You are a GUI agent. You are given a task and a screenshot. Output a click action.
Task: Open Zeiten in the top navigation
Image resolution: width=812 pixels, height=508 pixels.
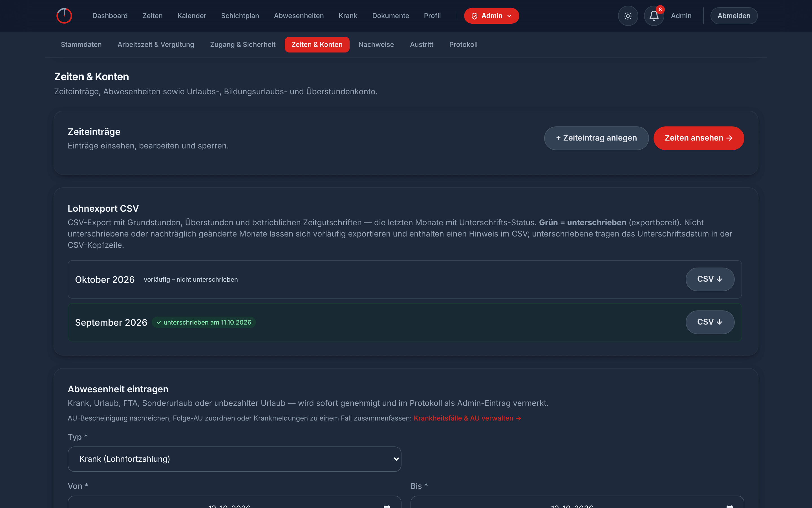click(152, 16)
